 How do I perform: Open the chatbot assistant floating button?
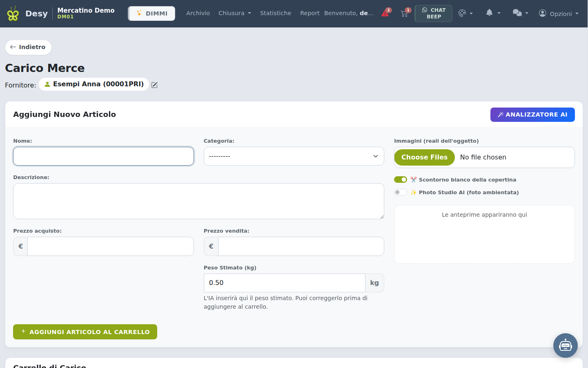click(566, 346)
